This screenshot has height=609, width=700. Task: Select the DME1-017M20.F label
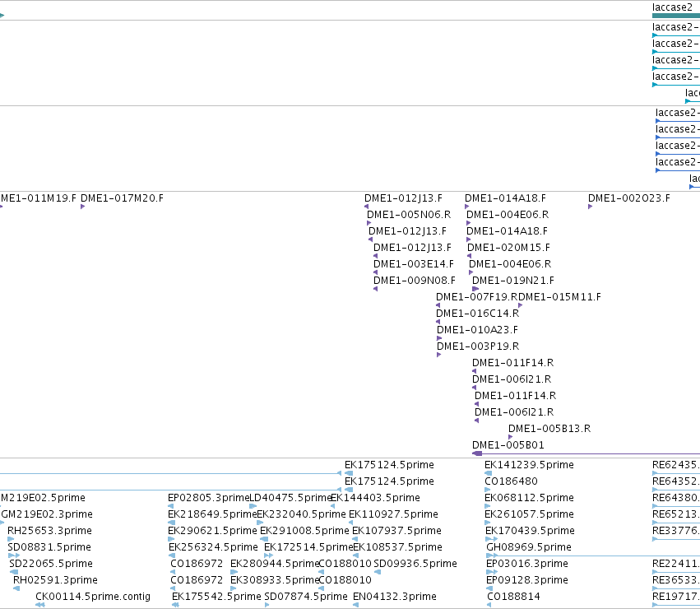click(x=122, y=198)
